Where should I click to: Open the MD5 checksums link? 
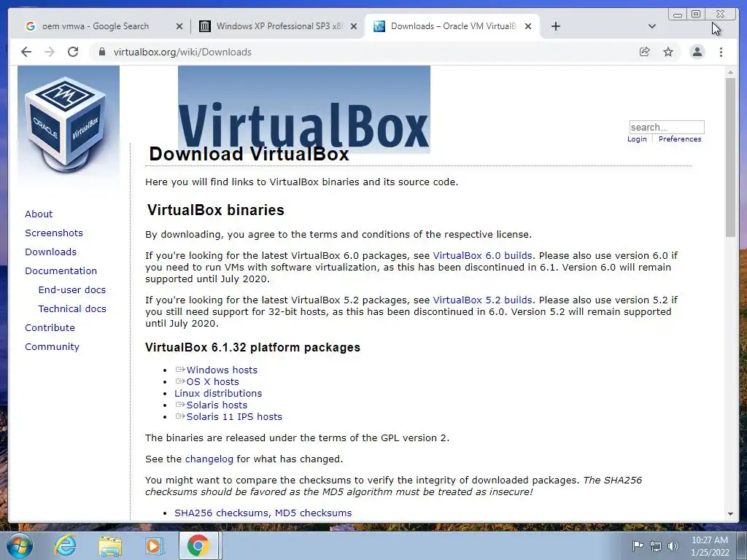[x=314, y=513]
